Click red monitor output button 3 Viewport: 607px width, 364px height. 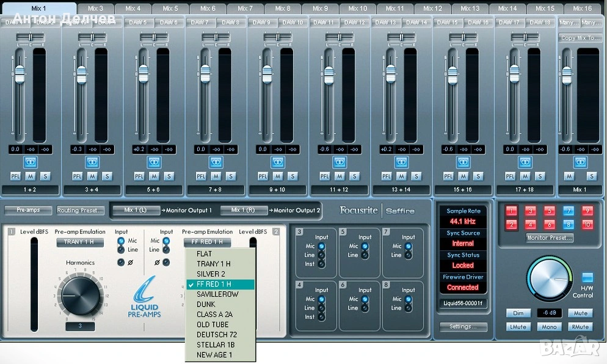pyautogui.click(x=531, y=211)
